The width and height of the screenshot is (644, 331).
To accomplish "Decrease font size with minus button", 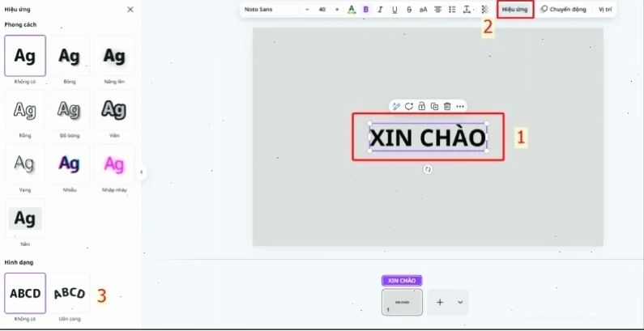I will coord(307,10).
